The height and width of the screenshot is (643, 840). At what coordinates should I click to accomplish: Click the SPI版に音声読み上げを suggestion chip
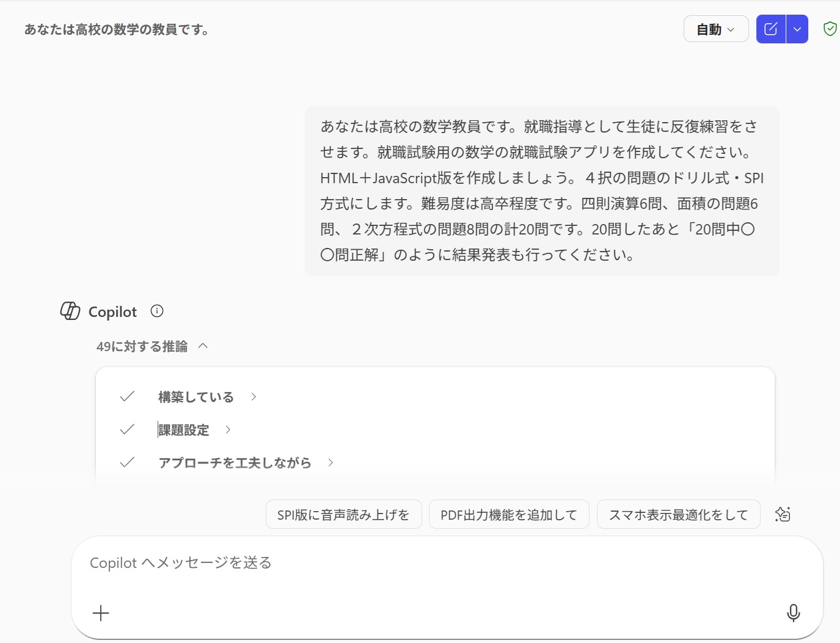tap(343, 514)
